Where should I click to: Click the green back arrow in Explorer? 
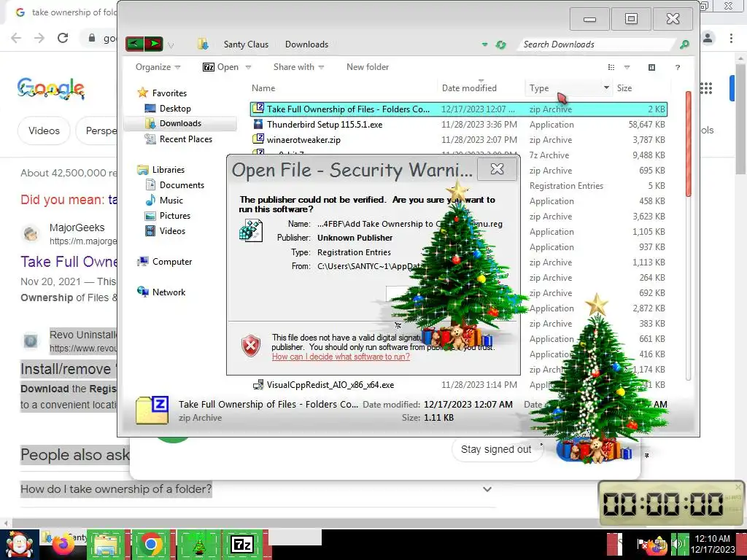135,44
